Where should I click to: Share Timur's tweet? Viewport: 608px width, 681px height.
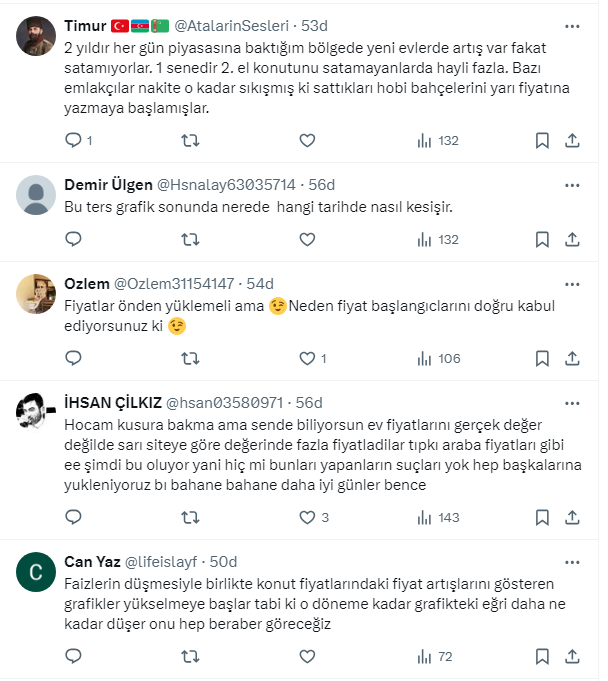tap(573, 141)
